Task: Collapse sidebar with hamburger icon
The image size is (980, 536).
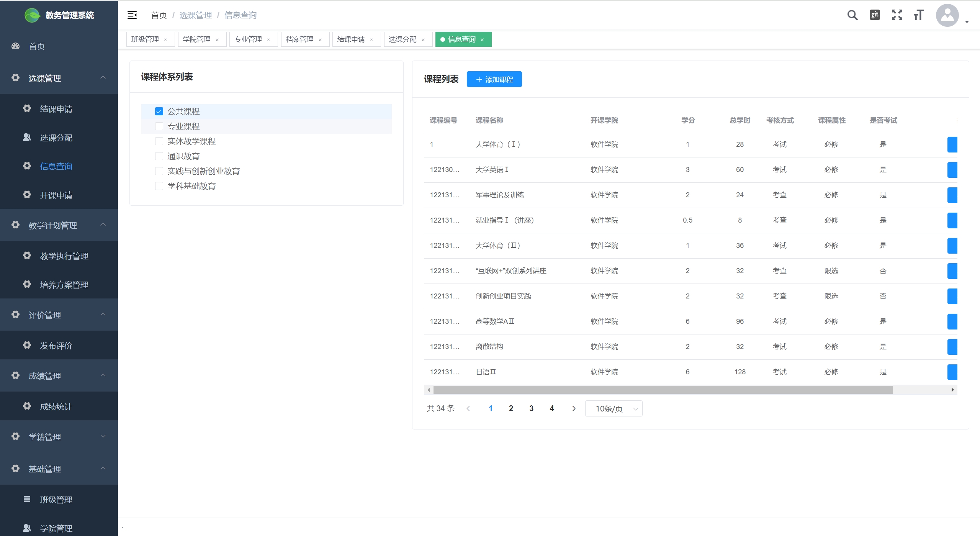Action: pyautogui.click(x=132, y=15)
